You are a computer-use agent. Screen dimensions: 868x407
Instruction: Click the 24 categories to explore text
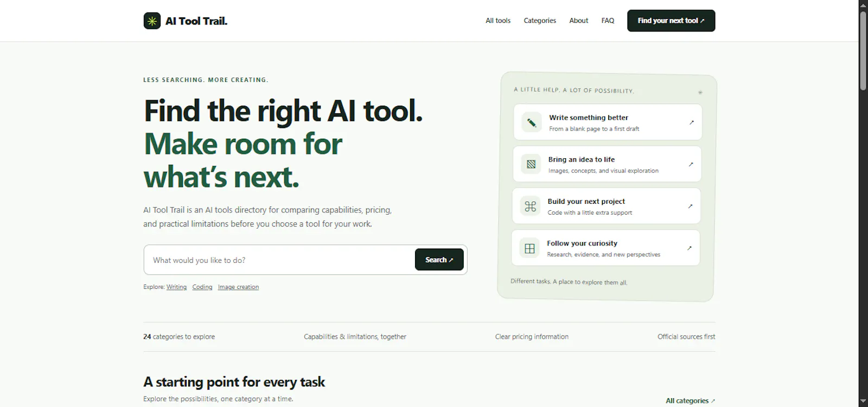pos(179,337)
